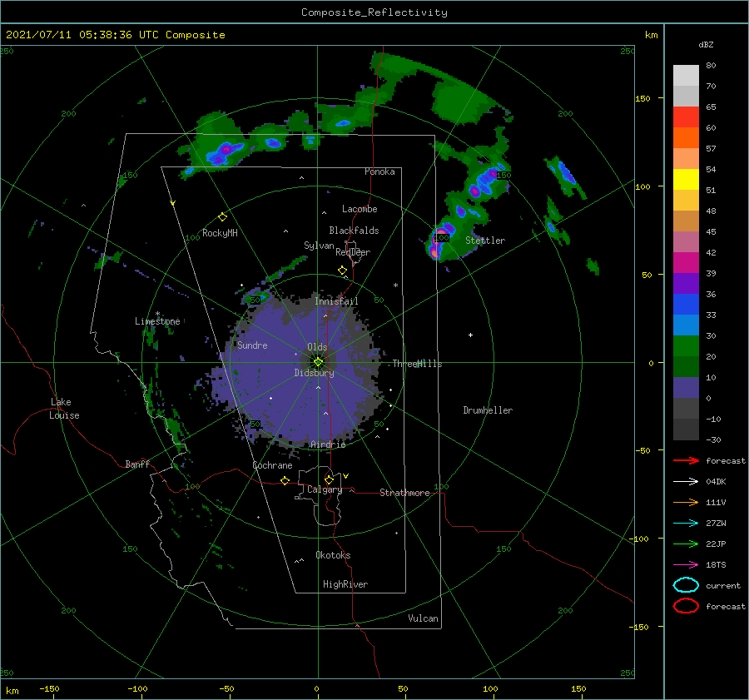Click the Okotoks label

click(x=333, y=556)
